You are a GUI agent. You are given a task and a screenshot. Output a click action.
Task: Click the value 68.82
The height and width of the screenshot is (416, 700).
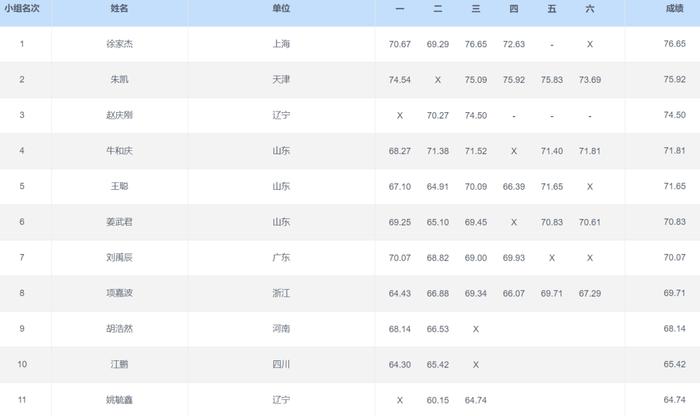point(438,258)
